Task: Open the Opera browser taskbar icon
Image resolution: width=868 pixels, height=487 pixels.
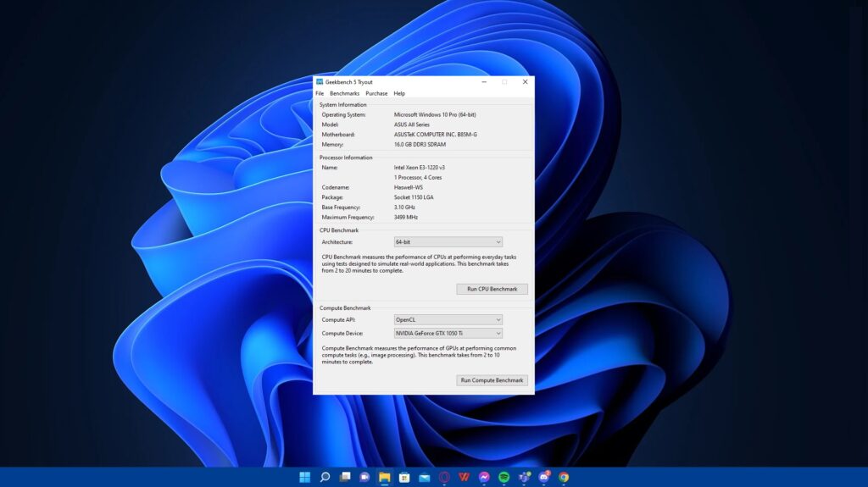Action: 444,477
